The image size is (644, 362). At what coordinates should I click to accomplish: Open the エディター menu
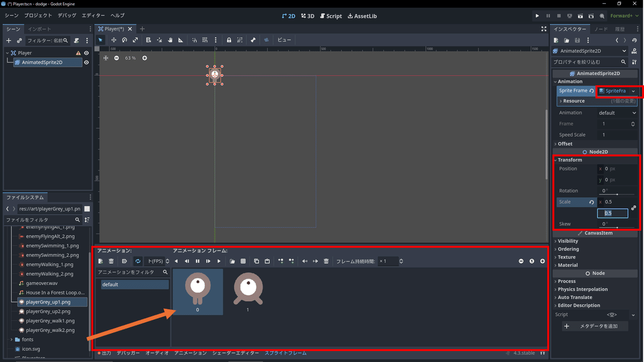coord(93,16)
